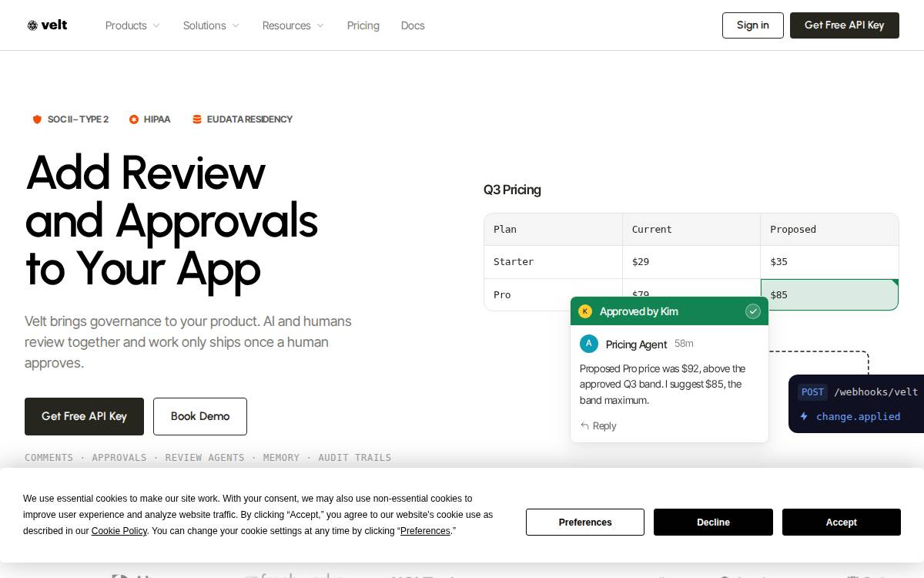Click the COMMENTS feature label
Viewport: 924px width, 578px height.
[49, 458]
